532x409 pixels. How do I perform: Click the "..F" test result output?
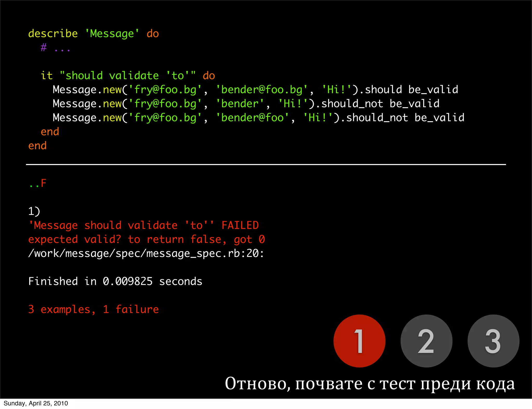click(x=37, y=183)
